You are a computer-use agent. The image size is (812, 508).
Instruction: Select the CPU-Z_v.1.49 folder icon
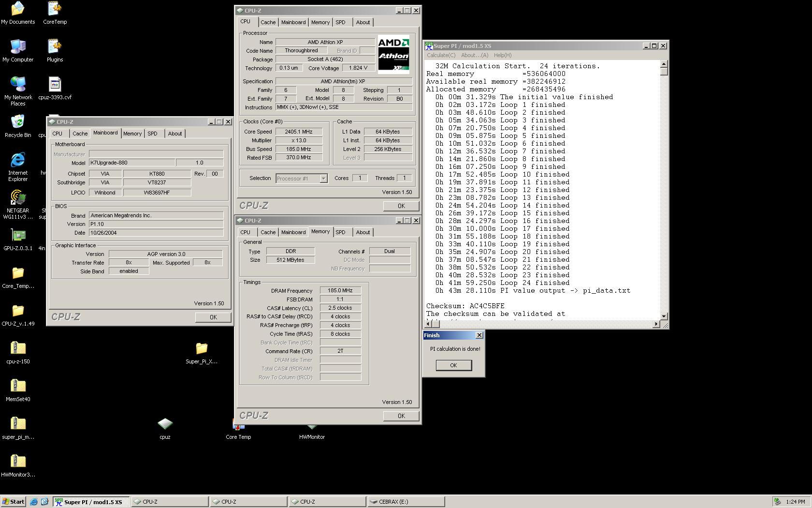click(18, 315)
